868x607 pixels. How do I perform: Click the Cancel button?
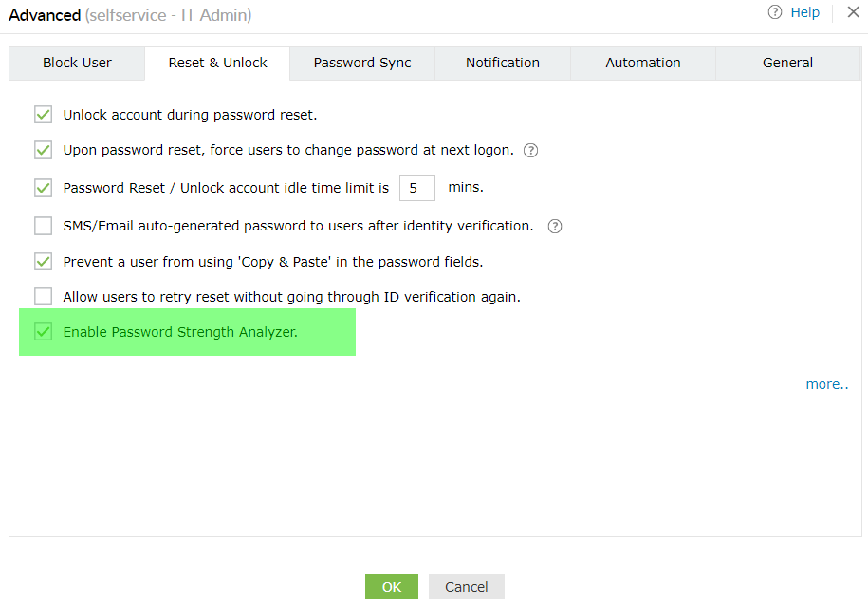[x=466, y=587]
